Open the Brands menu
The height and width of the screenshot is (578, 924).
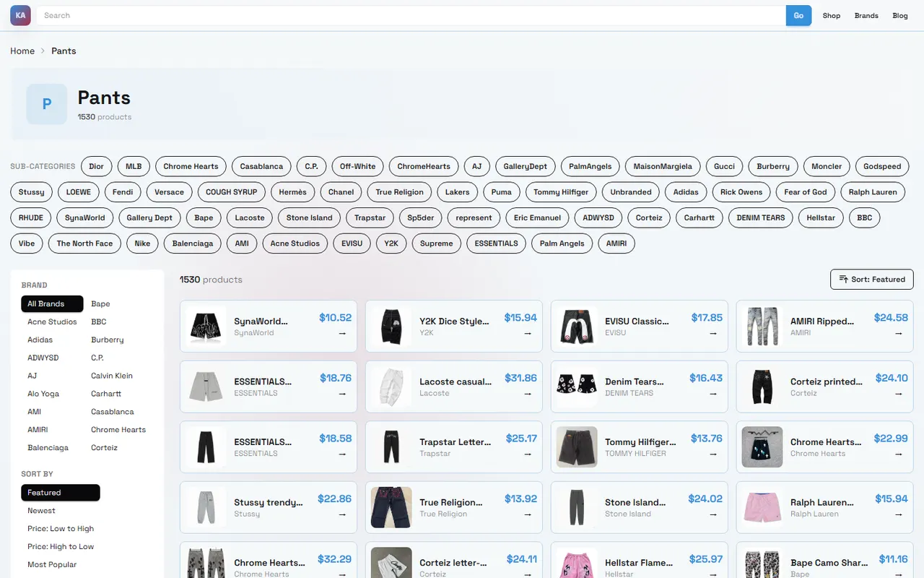(866, 16)
